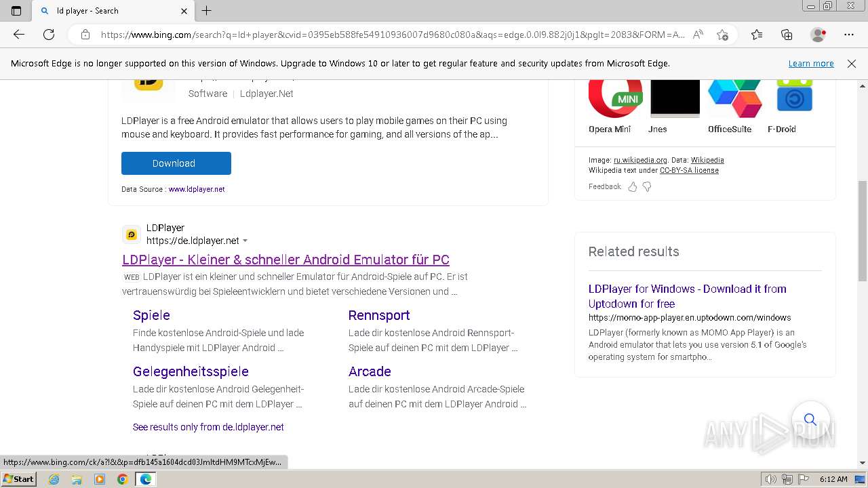Switch to Edge taskbar button
This screenshot has height=488, width=868.
pyautogui.click(x=146, y=479)
